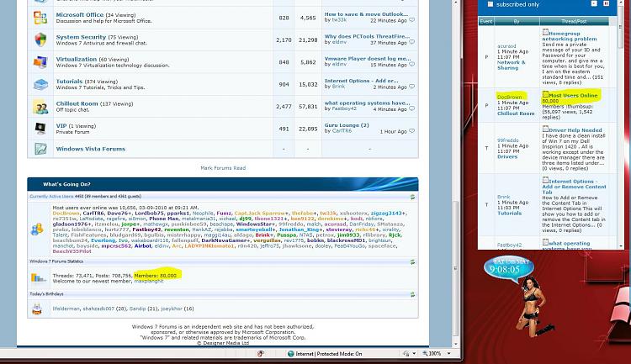The image size is (631, 364).
Task: Open the zoom level 100% dropdown arrow
Action: [449, 354]
